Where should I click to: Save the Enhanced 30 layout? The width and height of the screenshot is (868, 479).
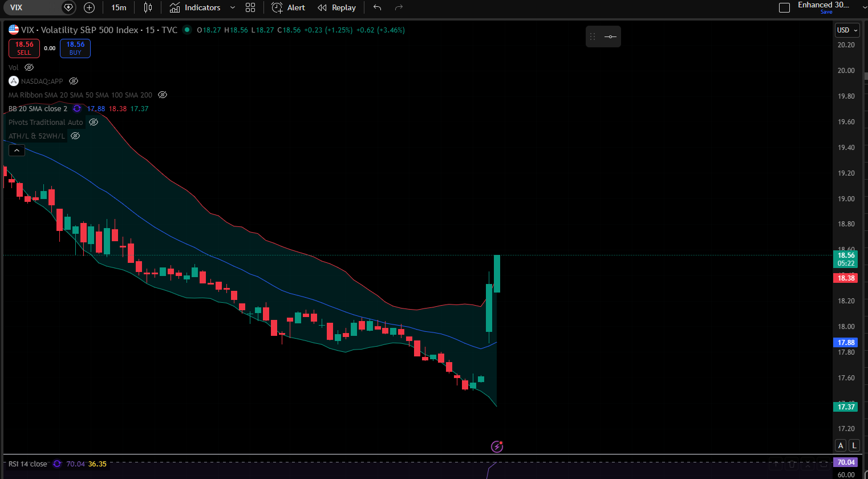[x=826, y=11]
